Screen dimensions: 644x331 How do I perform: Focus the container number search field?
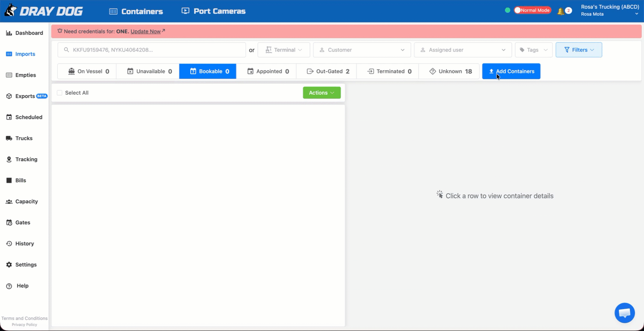[x=152, y=50]
